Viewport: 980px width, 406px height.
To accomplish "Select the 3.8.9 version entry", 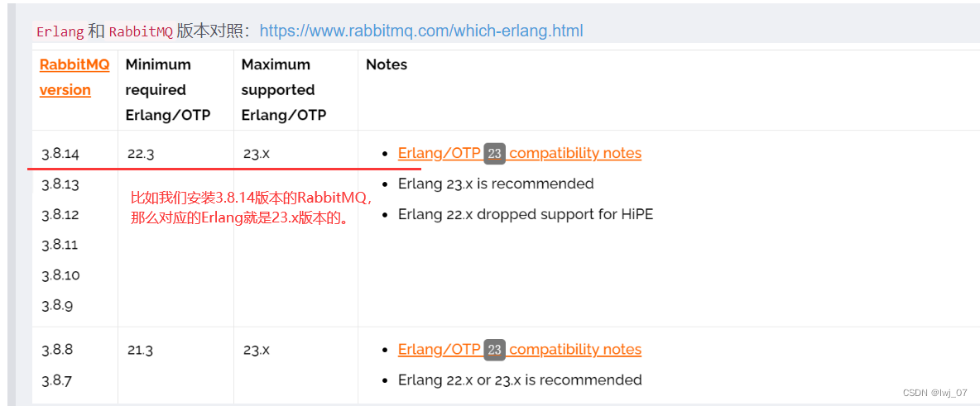I will 57,306.
